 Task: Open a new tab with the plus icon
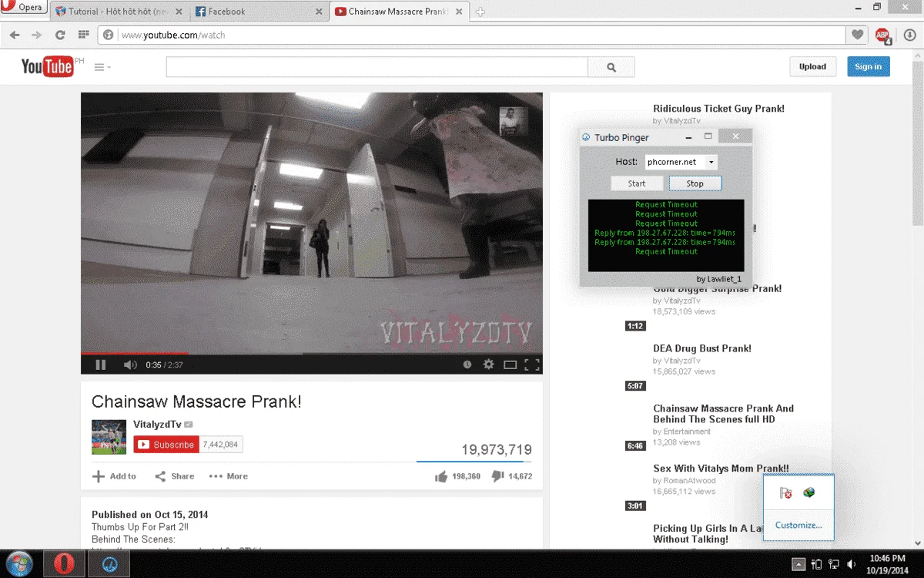[x=480, y=12]
